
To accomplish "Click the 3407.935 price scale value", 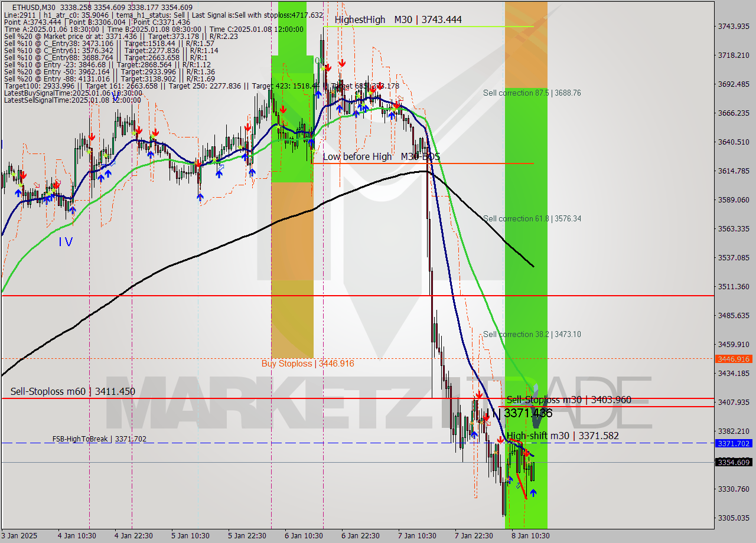I will [733, 402].
